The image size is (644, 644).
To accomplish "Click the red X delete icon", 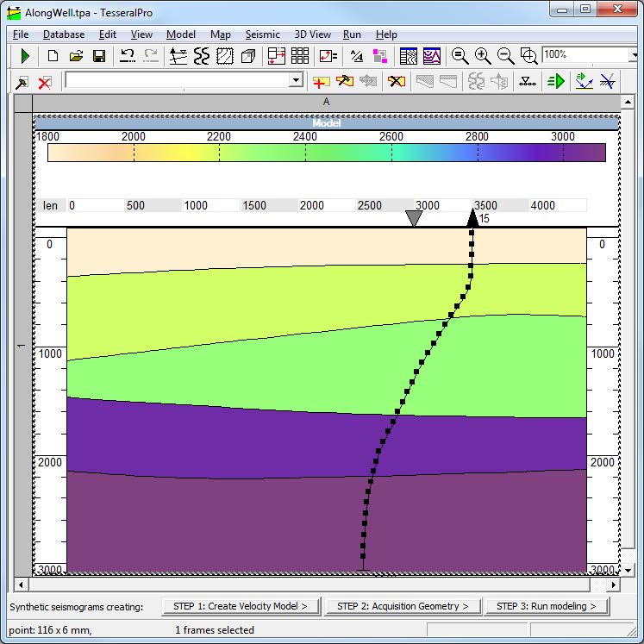I will [x=45, y=81].
